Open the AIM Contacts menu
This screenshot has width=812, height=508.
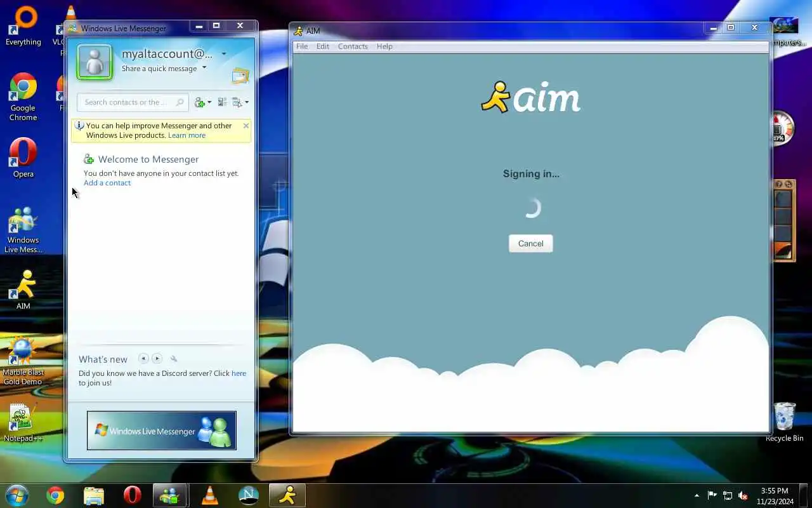[353, 46]
